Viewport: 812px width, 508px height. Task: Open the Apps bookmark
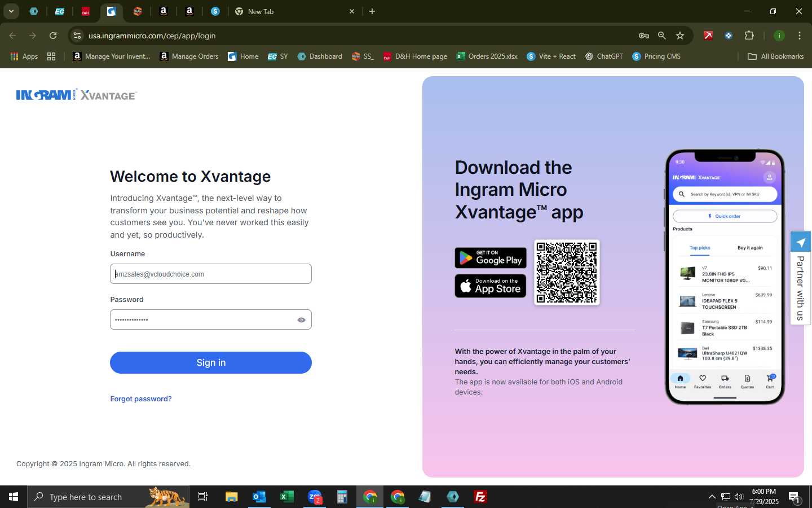[24, 56]
